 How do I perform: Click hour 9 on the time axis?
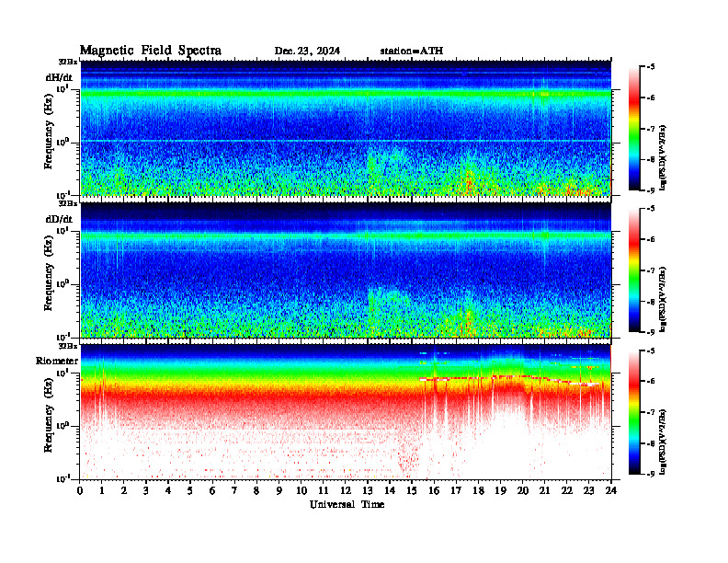279,490
